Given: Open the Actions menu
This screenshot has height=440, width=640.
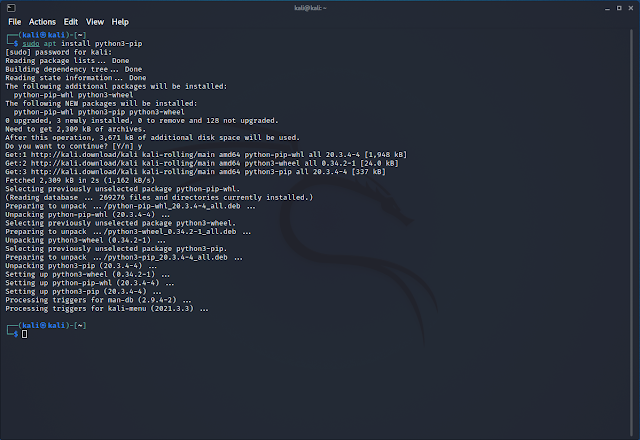Looking at the screenshot, I should pyautogui.click(x=42, y=22).
